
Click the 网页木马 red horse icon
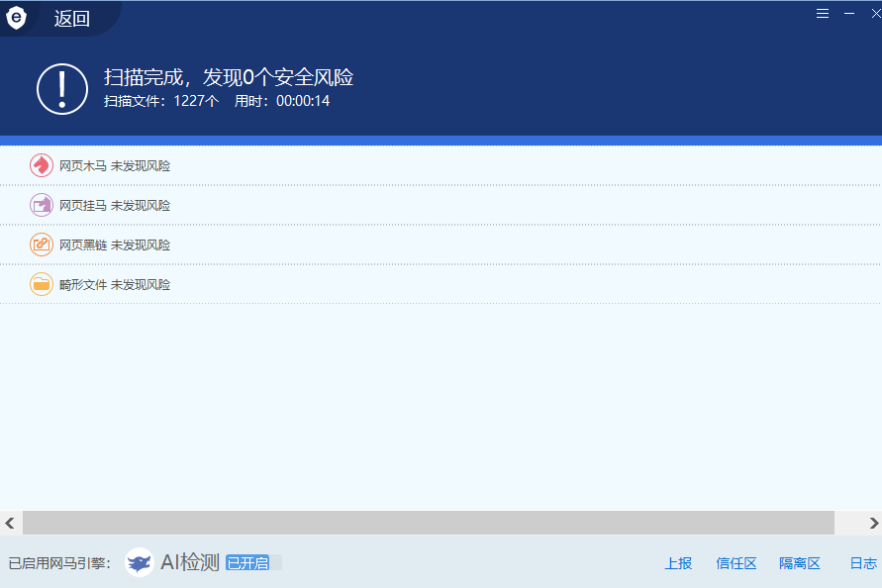(41, 165)
